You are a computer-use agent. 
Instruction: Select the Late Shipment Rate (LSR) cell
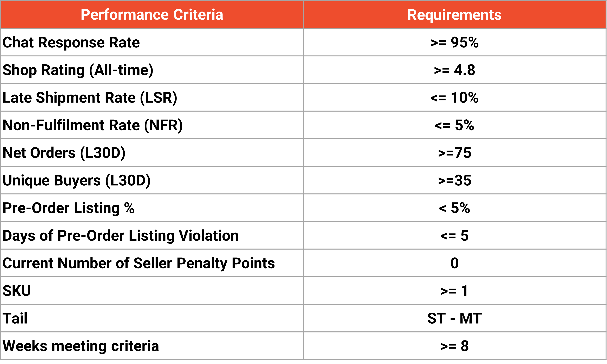(90, 98)
